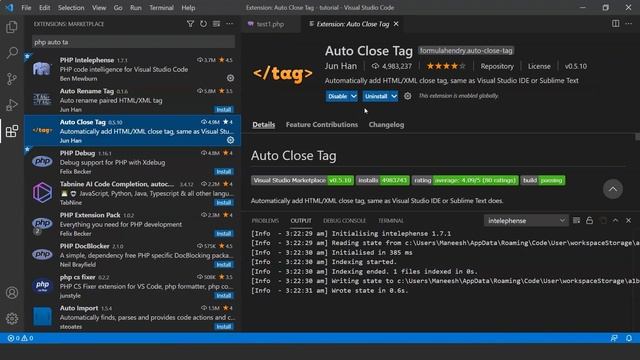The height and width of the screenshot is (360, 640).
Task: Click the star rating of Auto Close Tag
Action: (446, 66)
